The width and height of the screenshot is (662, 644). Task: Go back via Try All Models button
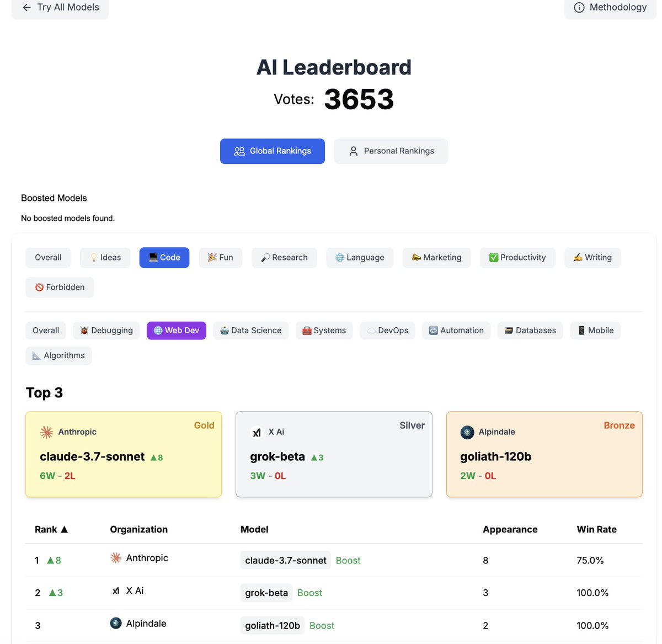60,8
